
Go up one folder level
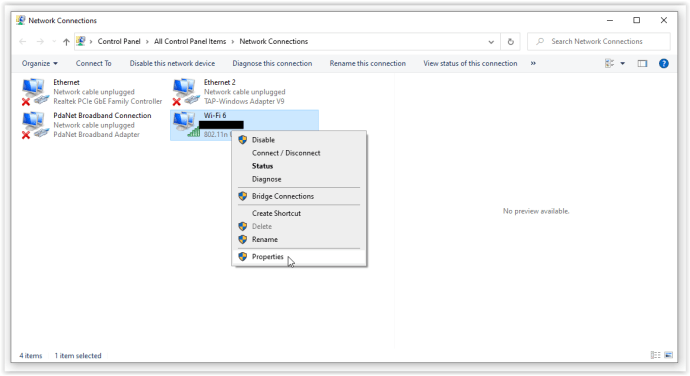pos(66,41)
